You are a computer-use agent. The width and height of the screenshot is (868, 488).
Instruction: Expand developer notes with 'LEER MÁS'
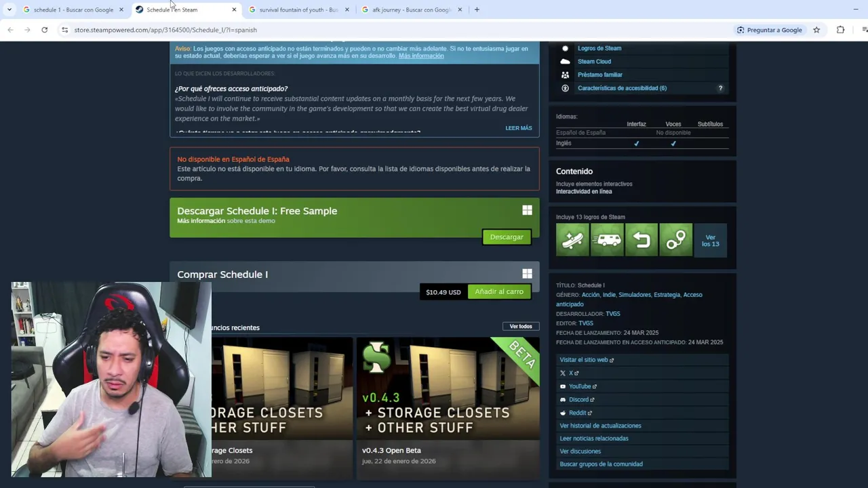click(x=518, y=128)
